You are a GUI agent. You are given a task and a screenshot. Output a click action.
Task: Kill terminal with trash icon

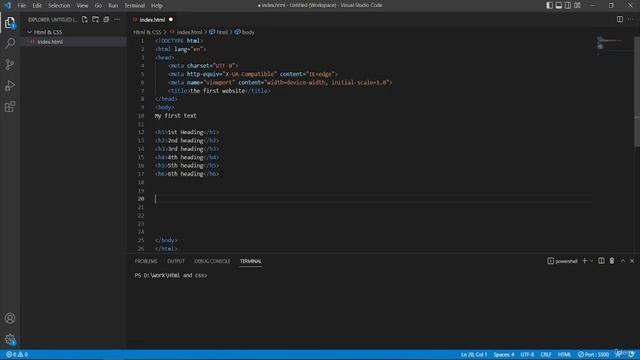coord(612,261)
